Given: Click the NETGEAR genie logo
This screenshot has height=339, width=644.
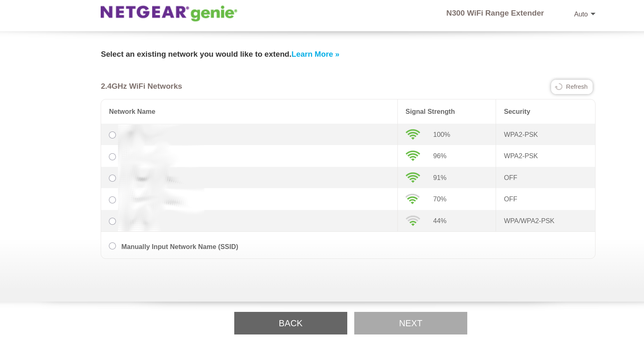Looking at the screenshot, I should click(x=169, y=13).
